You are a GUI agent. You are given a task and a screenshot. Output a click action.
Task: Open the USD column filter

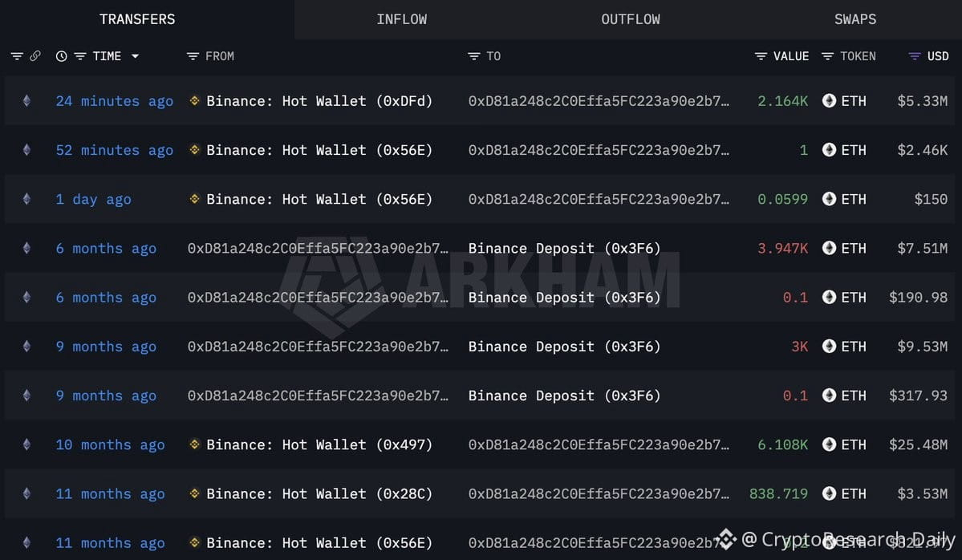(x=914, y=56)
